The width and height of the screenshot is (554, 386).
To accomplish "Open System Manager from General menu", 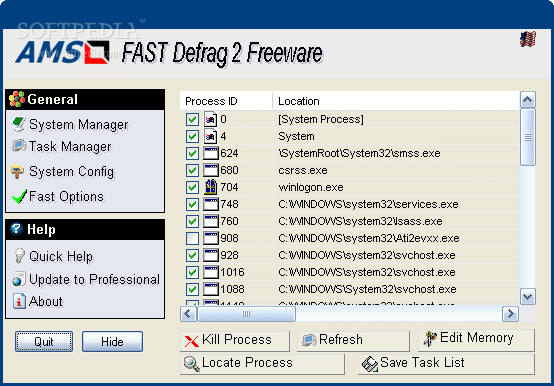I will click(78, 124).
